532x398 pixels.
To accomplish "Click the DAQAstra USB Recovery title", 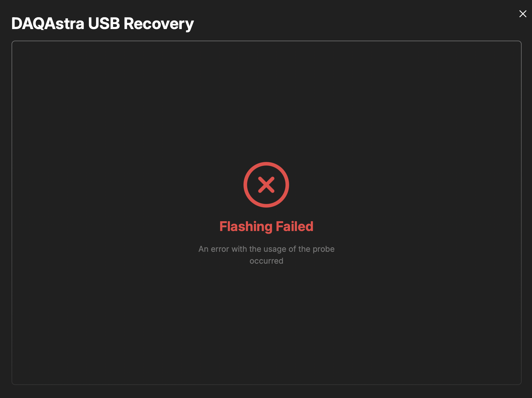I will pos(102,24).
